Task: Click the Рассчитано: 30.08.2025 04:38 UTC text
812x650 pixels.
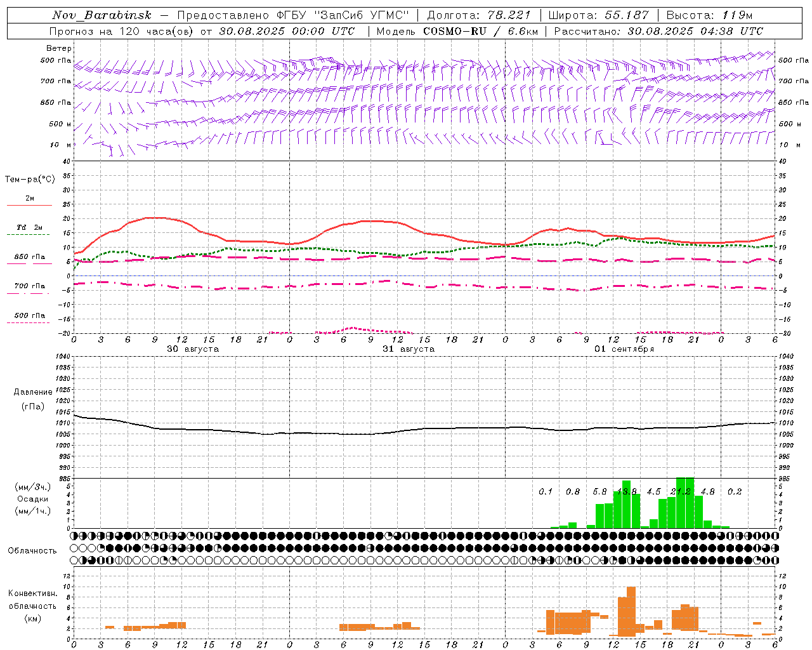Action: point(658,31)
